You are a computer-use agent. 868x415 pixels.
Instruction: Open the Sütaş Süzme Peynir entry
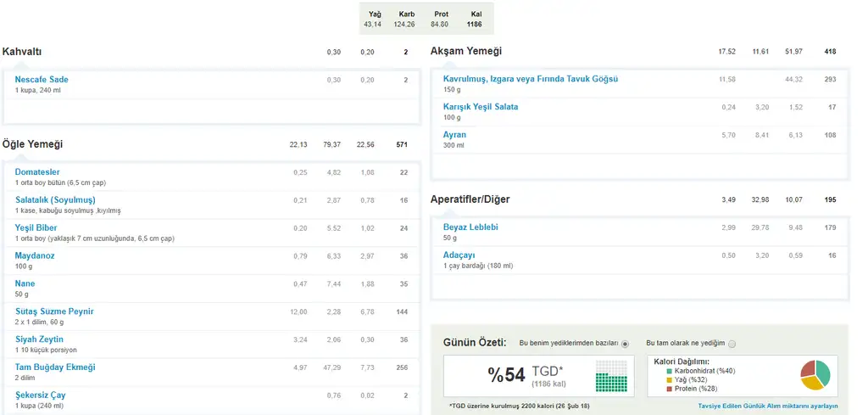(54, 311)
